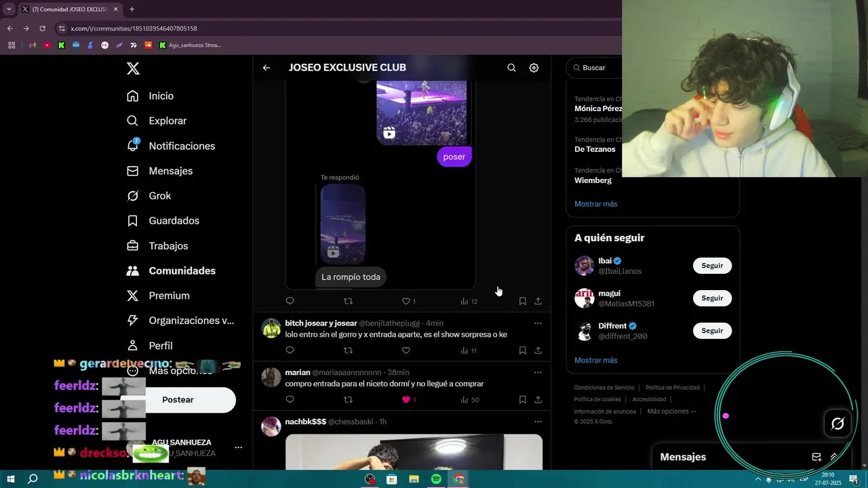Bookmark marian's post
The width and height of the screenshot is (868, 488).
(522, 400)
